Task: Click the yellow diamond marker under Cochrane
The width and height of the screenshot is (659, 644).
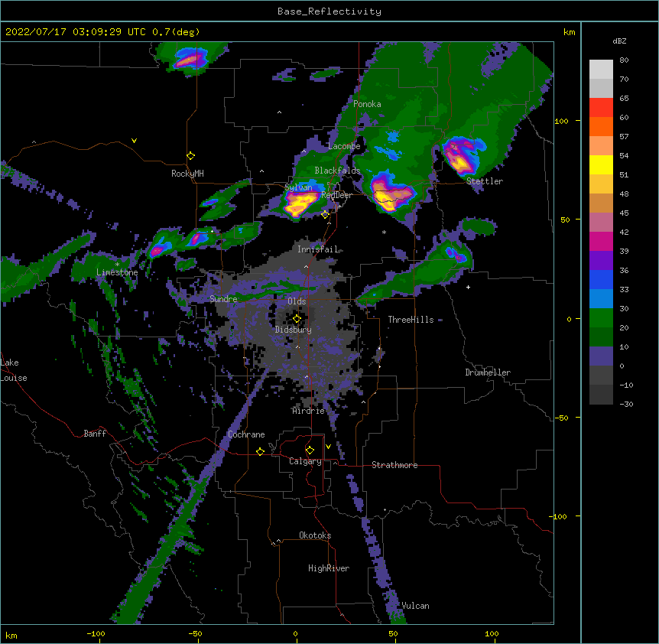Action: (x=260, y=451)
